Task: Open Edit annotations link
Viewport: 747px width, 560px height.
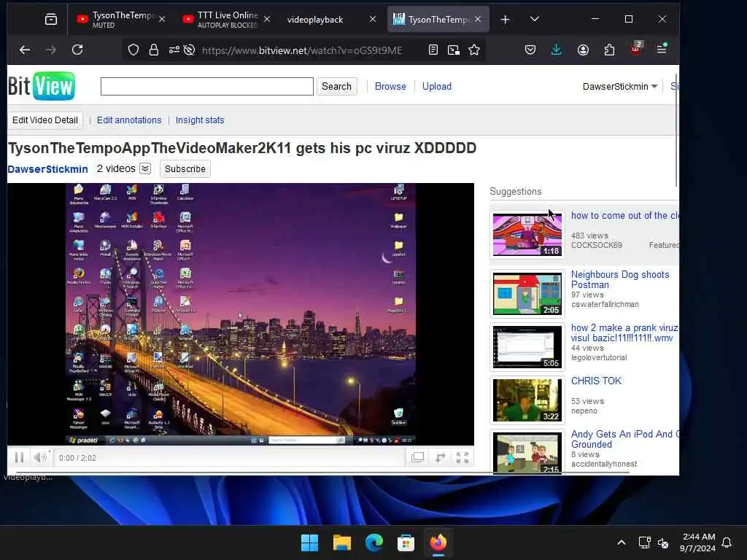Action: click(129, 120)
